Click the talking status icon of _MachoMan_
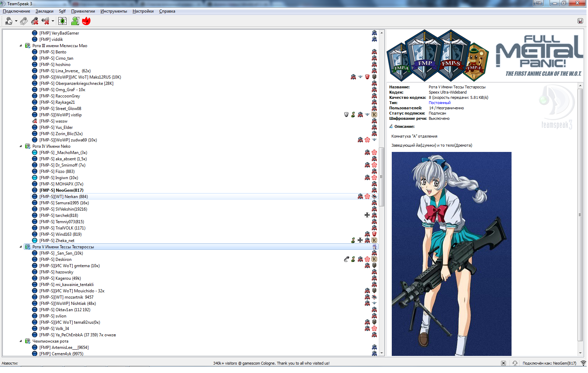The height and width of the screenshot is (373, 588). (35, 153)
